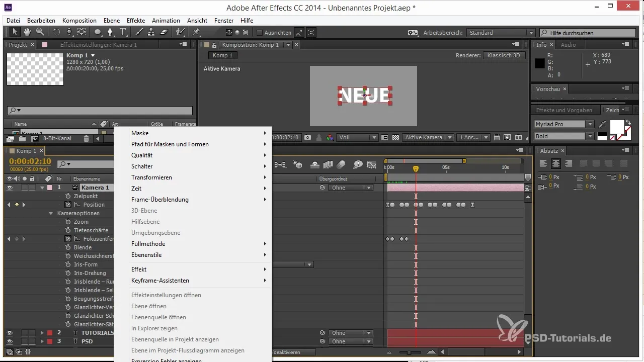Select the Selection arrow tool
Screen dimensions: 644x362
tap(15, 32)
